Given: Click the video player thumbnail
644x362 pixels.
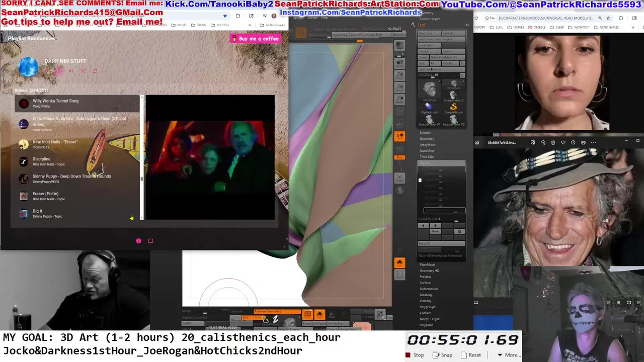Looking at the screenshot, I should pyautogui.click(x=210, y=157).
